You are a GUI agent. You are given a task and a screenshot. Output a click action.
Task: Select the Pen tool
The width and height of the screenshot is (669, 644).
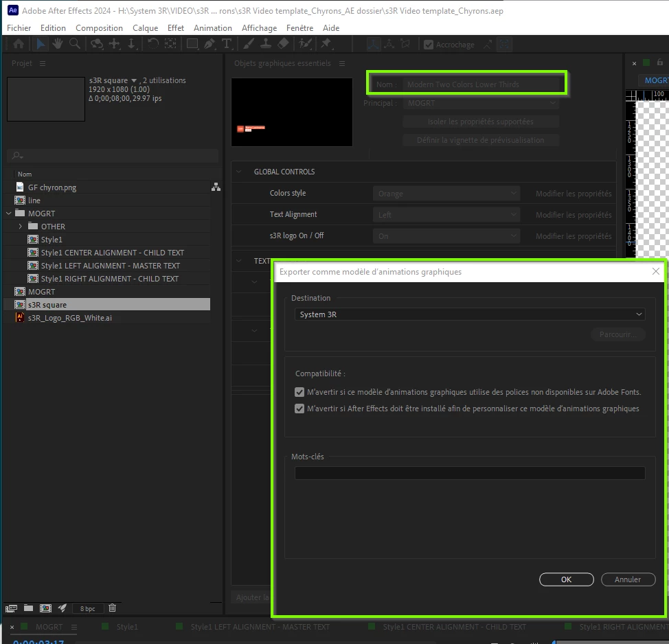(209, 44)
